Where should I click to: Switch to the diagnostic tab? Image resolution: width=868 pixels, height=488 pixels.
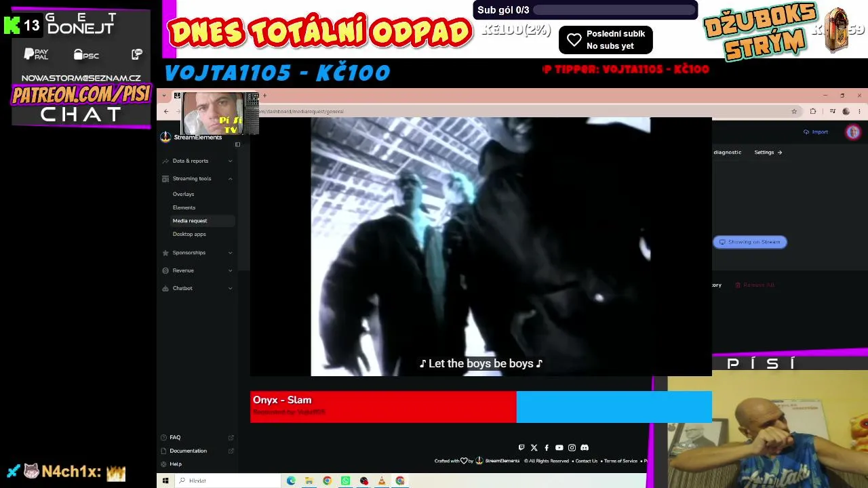(x=727, y=152)
